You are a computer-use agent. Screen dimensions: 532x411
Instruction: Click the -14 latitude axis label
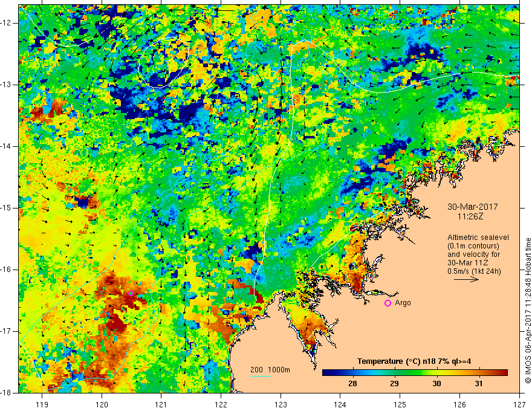tap(6, 146)
